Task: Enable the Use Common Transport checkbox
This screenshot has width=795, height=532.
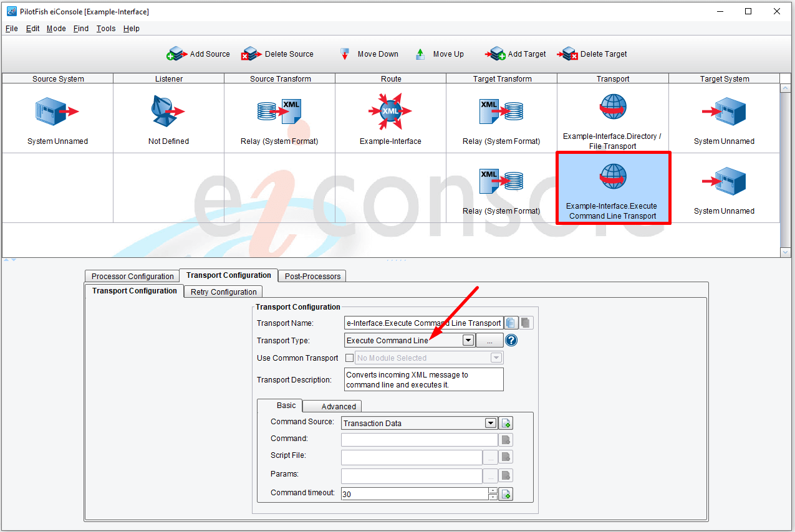Action: (x=349, y=358)
